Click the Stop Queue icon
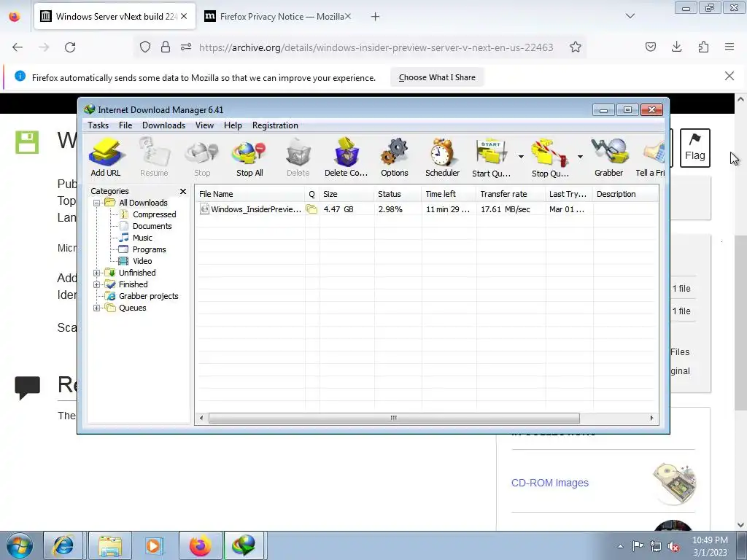This screenshot has height=560, width=747. tap(550, 157)
